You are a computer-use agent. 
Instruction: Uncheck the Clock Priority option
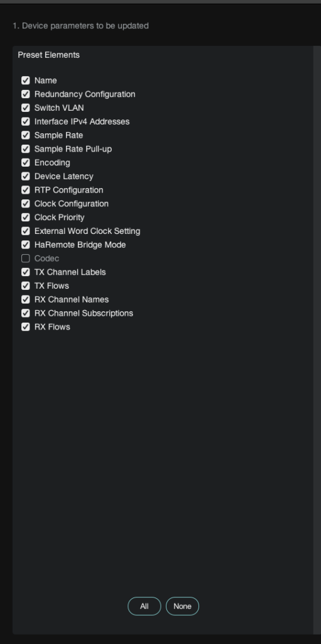26,217
